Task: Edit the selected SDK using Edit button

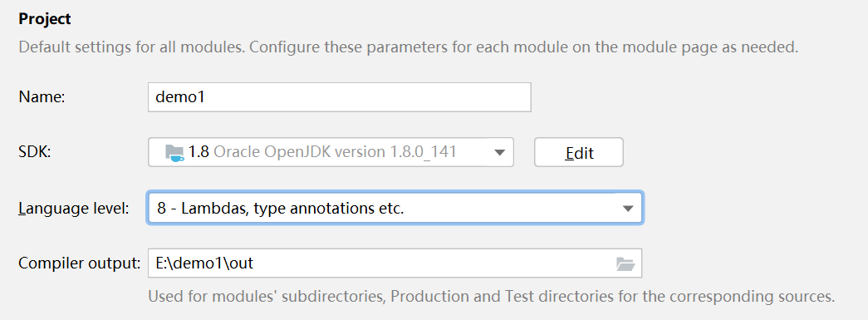Action: coord(578,152)
